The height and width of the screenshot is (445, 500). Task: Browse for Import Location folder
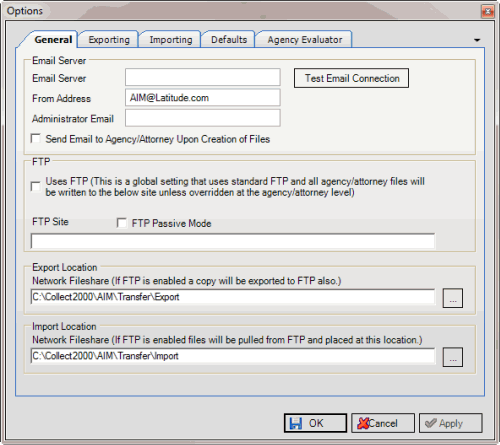click(453, 357)
